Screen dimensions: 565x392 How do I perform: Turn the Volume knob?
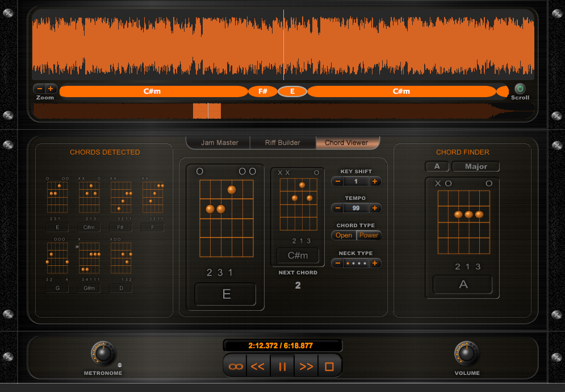point(466,354)
